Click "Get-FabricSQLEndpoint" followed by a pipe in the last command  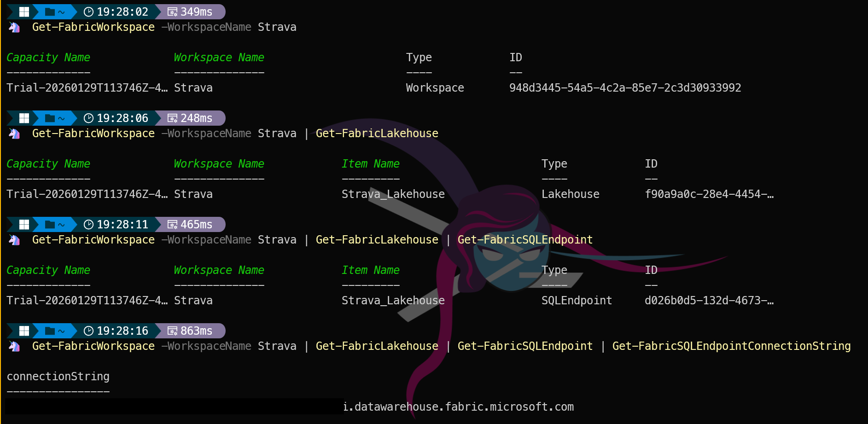pos(525,346)
